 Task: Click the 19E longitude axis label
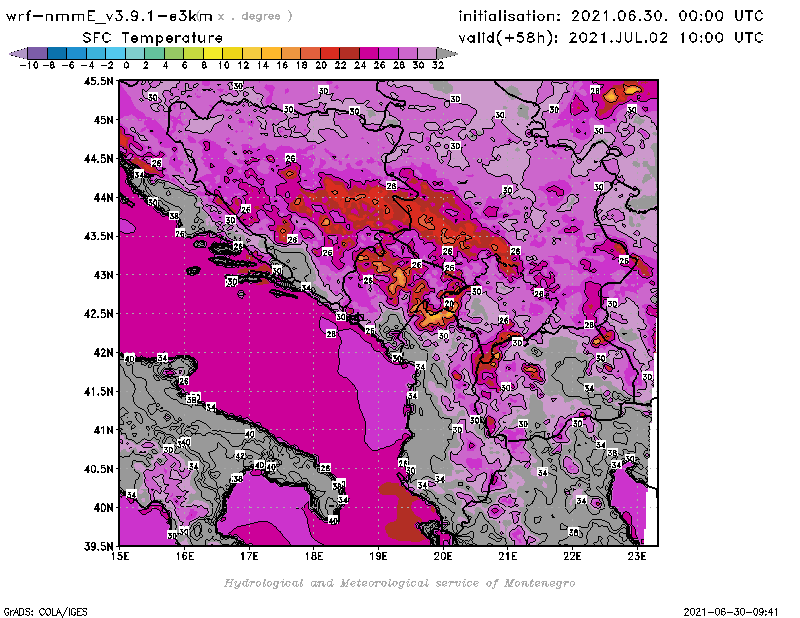pyautogui.click(x=379, y=556)
